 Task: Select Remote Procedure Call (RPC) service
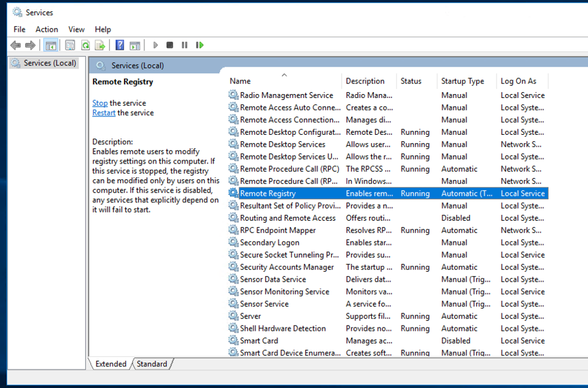388,169
